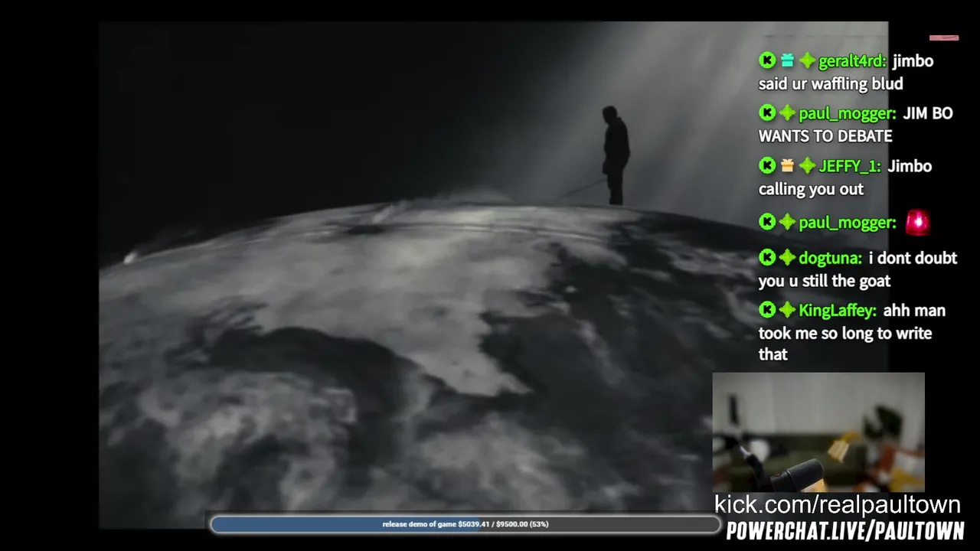Screen dimensions: 980x551
Task: Click 'you u still the goat' text
Action: (825, 281)
